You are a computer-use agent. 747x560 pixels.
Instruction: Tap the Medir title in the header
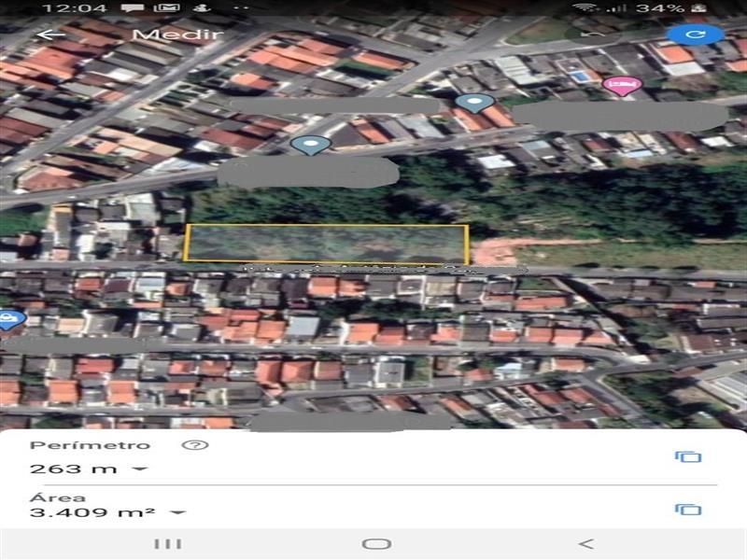[177, 35]
